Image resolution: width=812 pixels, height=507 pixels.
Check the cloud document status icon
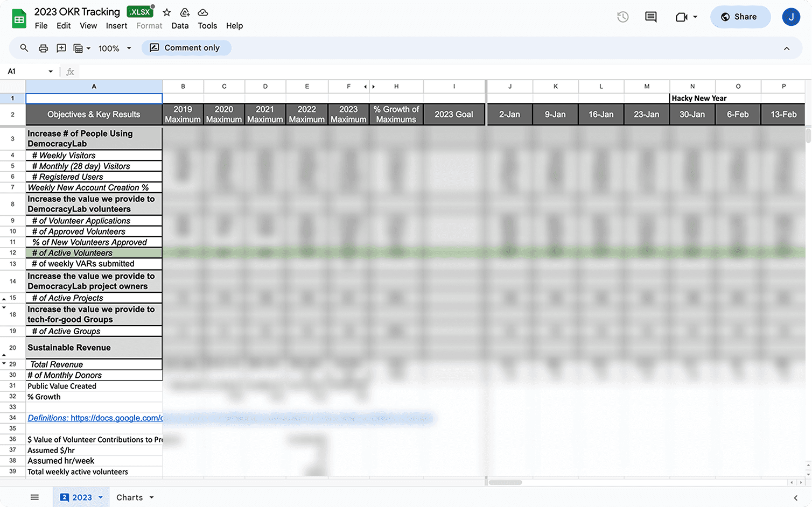coord(203,12)
